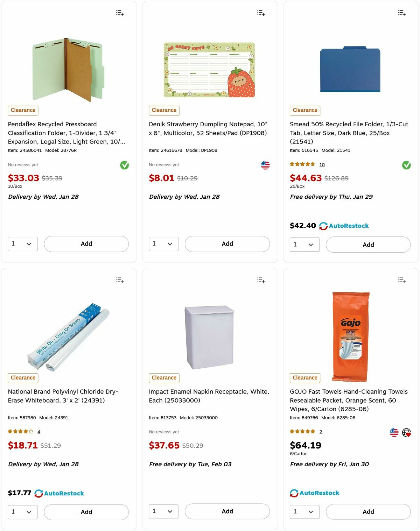Viewport: 420px width, 531px height.
Task: Click the green checkmark icon on the Smead folder card
Action: (406, 165)
